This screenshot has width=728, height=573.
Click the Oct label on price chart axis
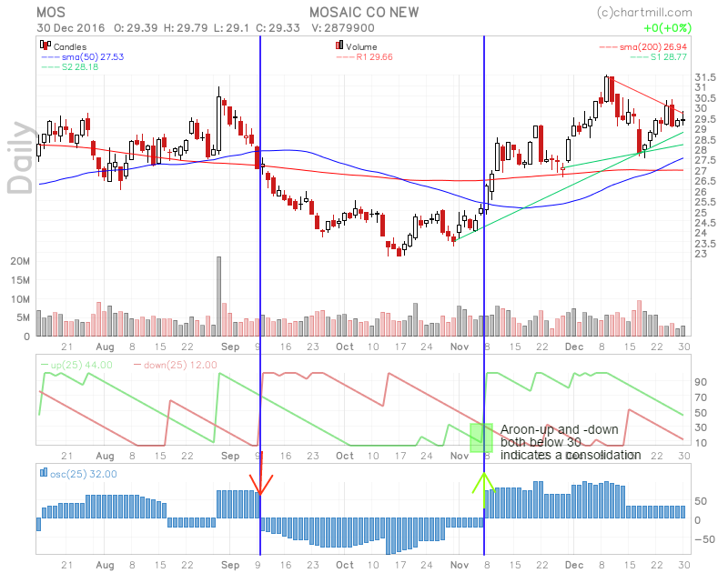tap(345, 347)
